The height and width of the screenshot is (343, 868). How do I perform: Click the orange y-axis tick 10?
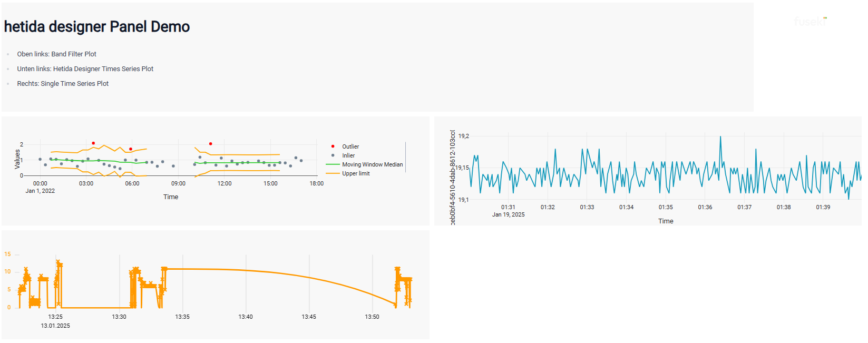[x=7, y=272]
